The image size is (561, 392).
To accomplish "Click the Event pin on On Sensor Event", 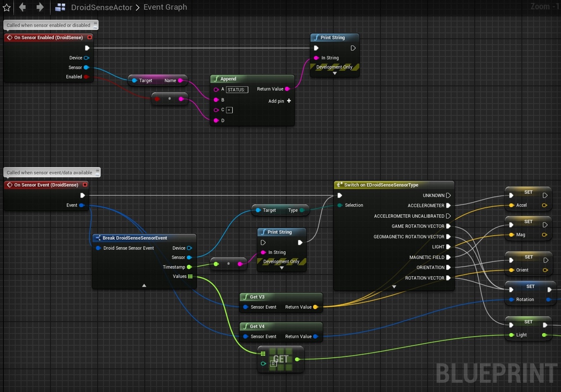I will coord(82,205).
